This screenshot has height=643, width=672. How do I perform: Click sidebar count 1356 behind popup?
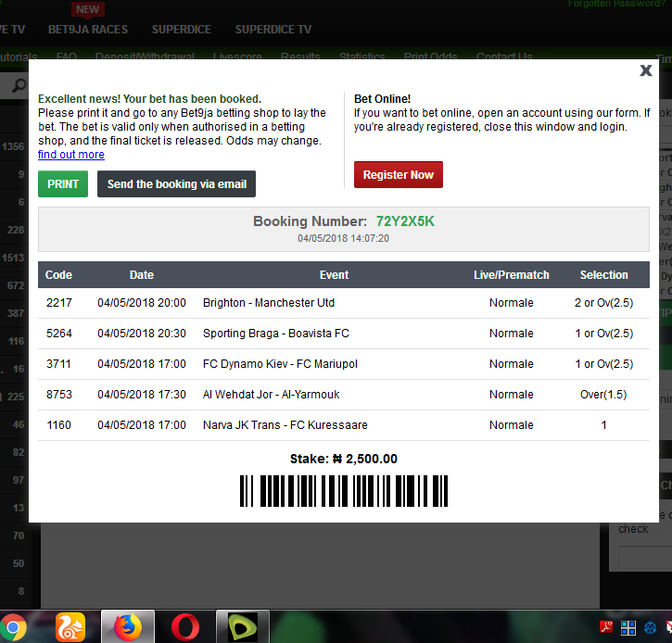13,146
